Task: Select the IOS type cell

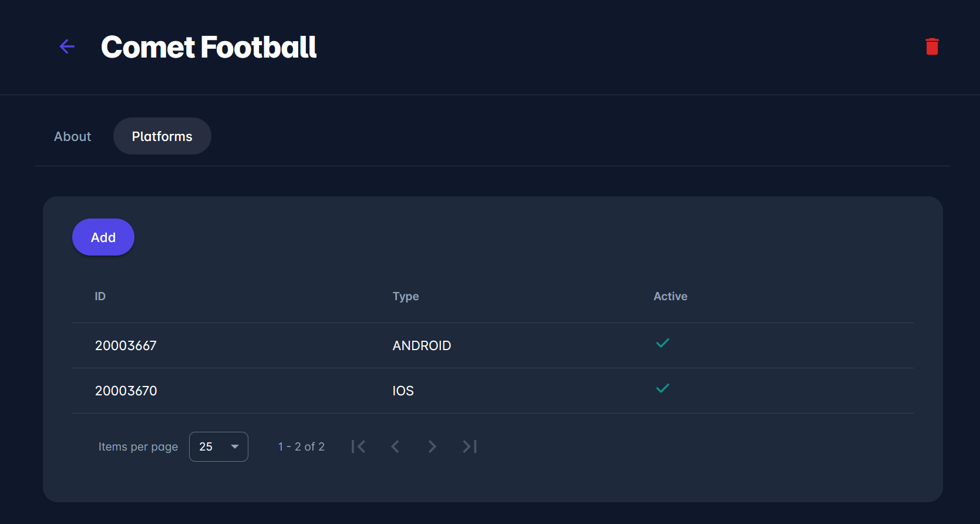Action: [403, 391]
